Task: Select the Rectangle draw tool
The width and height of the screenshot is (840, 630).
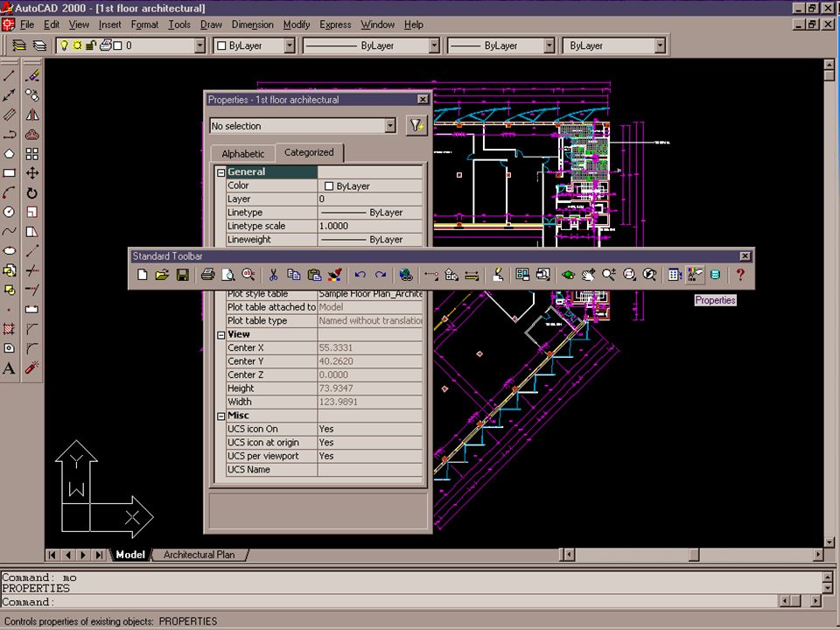Action: (9, 173)
